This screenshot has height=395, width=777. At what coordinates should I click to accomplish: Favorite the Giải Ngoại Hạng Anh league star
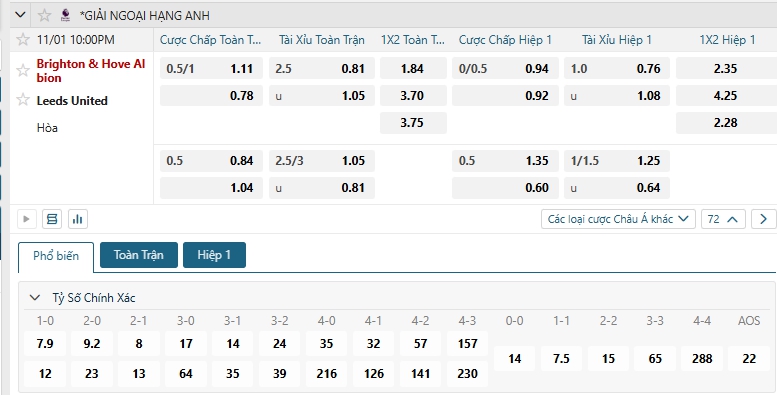pyautogui.click(x=45, y=15)
